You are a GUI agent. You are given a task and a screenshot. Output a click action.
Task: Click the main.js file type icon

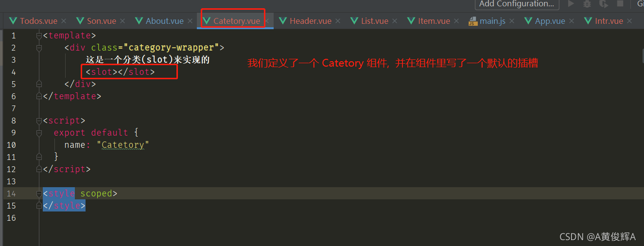click(473, 21)
